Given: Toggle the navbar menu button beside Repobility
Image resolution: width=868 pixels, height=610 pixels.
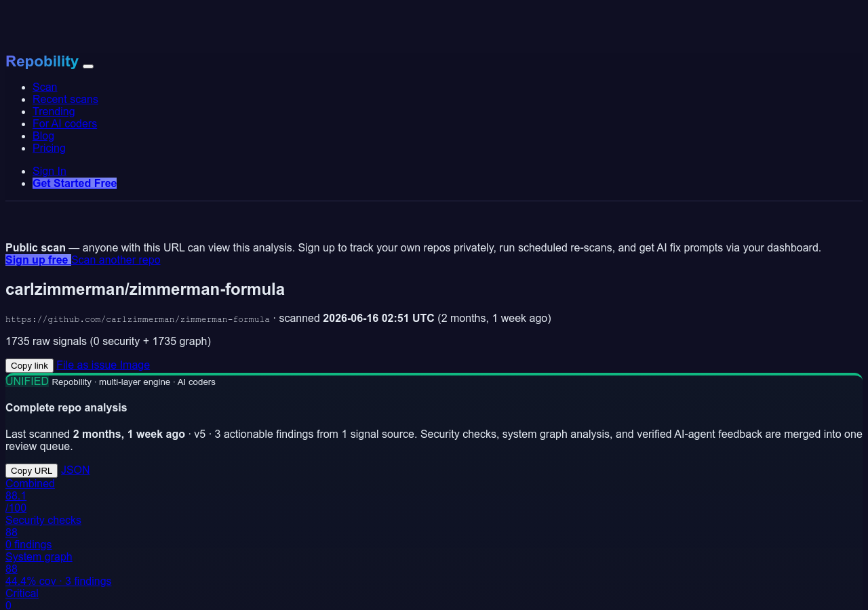Looking at the screenshot, I should pos(88,66).
